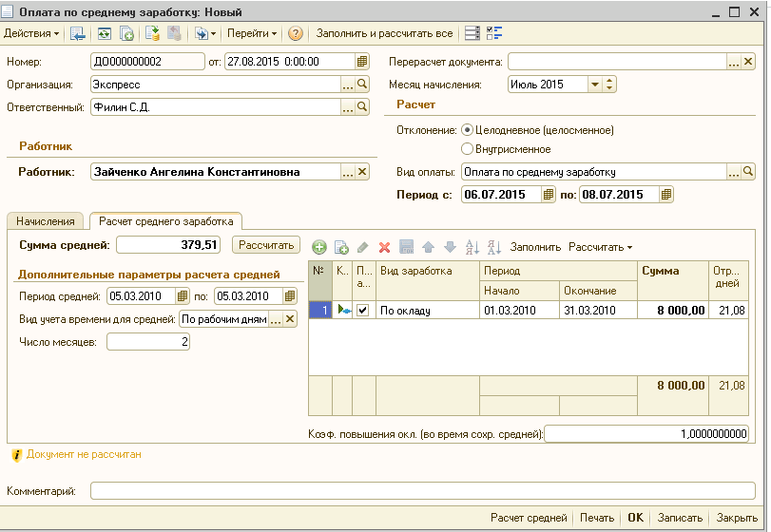Click the post document toolbar icon

(x=152, y=33)
